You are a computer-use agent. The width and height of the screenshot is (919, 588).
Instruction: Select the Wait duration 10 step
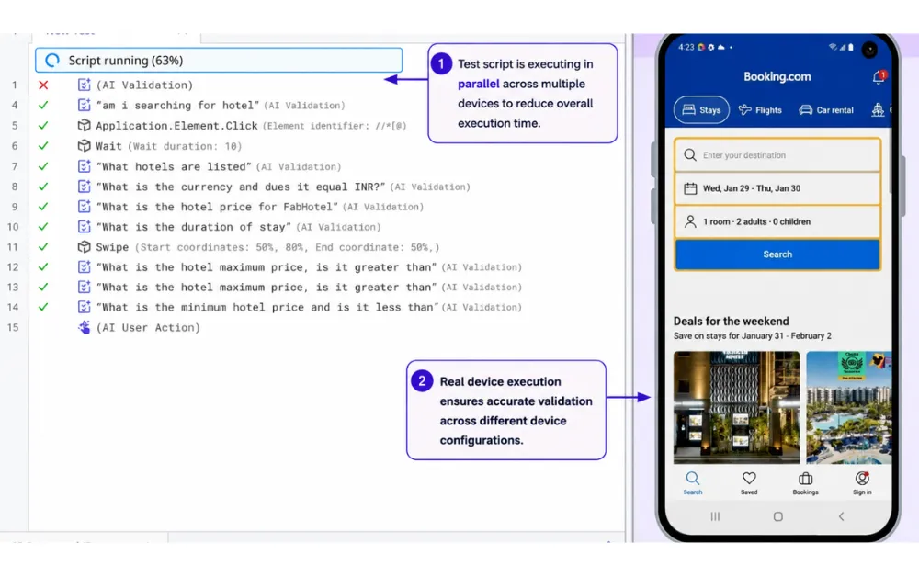click(169, 146)
